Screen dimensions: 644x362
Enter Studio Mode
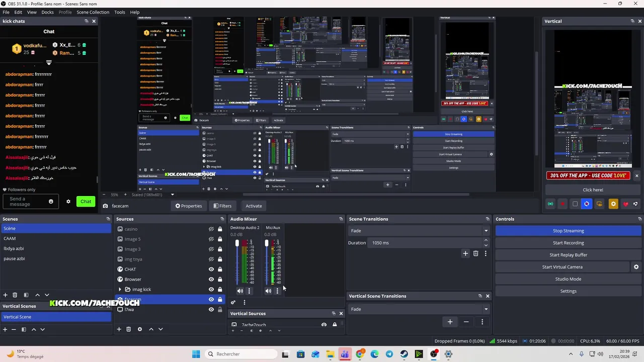pyautogui.click(x=569, y=279)
